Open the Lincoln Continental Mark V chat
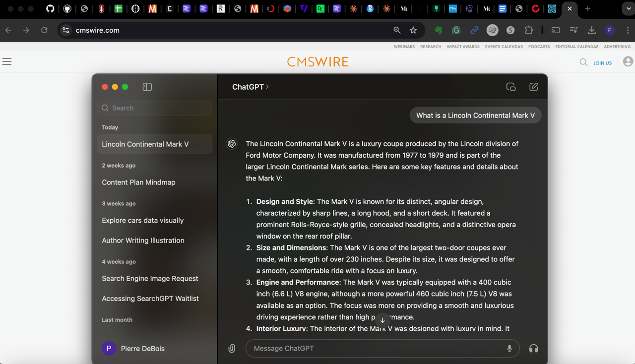The width and height of the screenshot is (635, 364). pyautogui.click(x=155, y=144)
